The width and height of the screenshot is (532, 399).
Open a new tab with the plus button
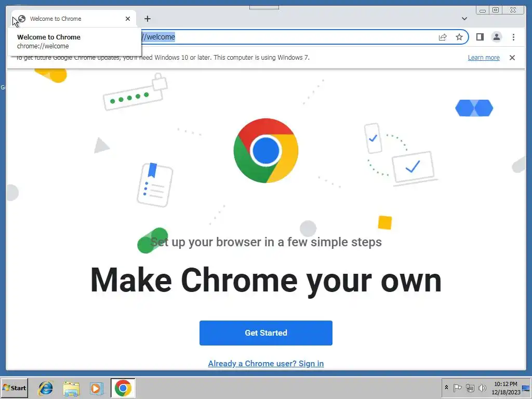pyautogui.click(x=147, y=19)
